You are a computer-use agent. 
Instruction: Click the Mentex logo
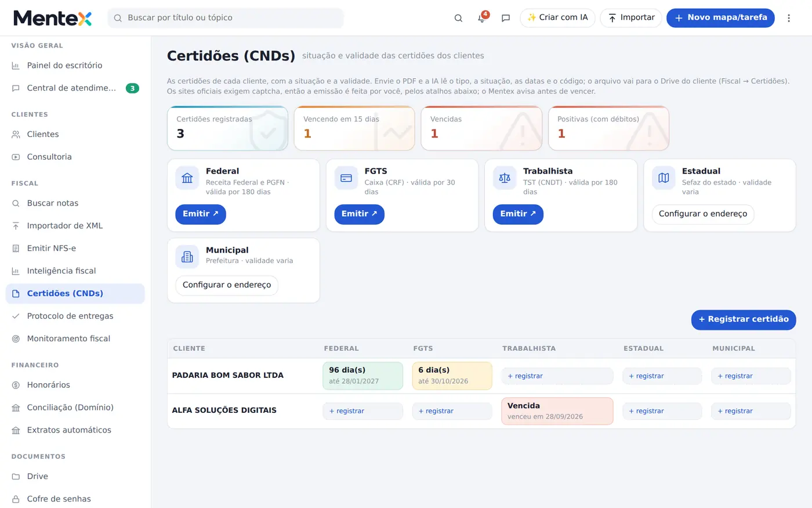click(x=53, y=18)
